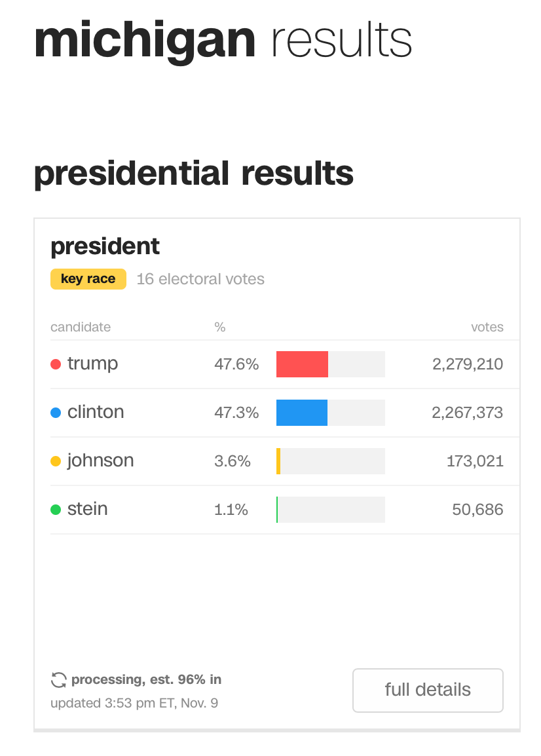Select the clinton candidate name
541x756 pixels.
click(96, 412)
